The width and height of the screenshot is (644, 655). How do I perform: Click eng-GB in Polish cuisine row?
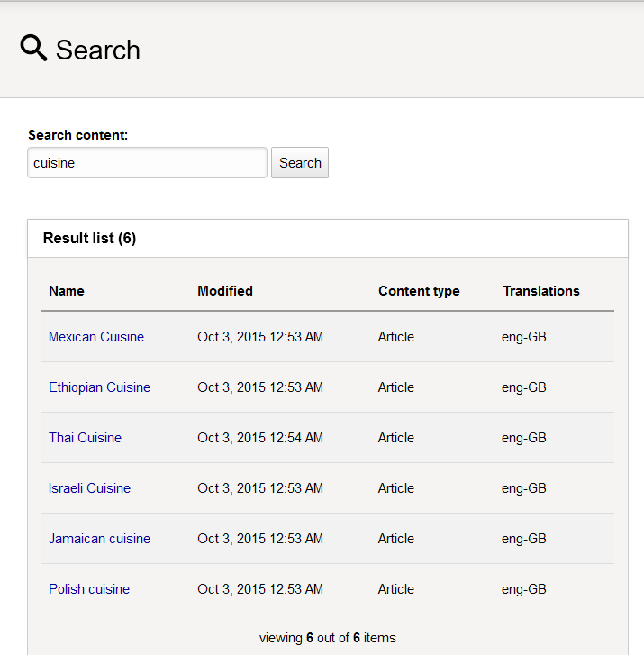(x=523, y=589)
